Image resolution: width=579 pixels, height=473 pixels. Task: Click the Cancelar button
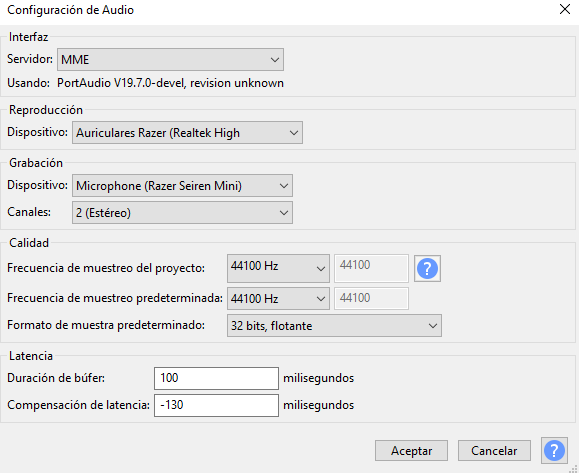(494, 450)
